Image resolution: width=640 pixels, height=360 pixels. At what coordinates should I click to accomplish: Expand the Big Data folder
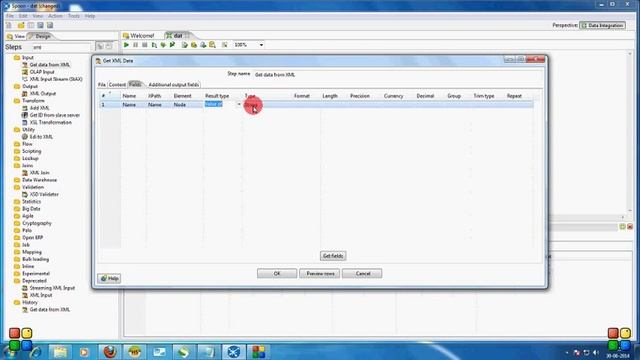tap(31, 209)
